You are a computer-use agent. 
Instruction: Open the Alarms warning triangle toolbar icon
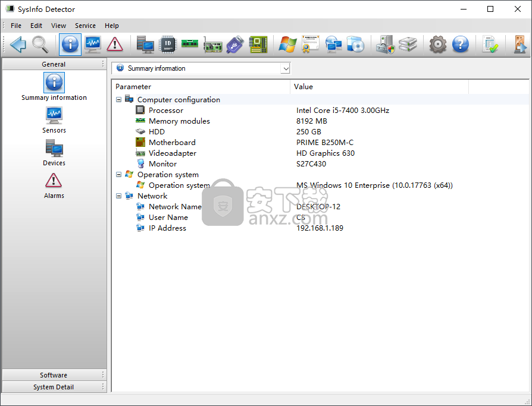(115, 45)
